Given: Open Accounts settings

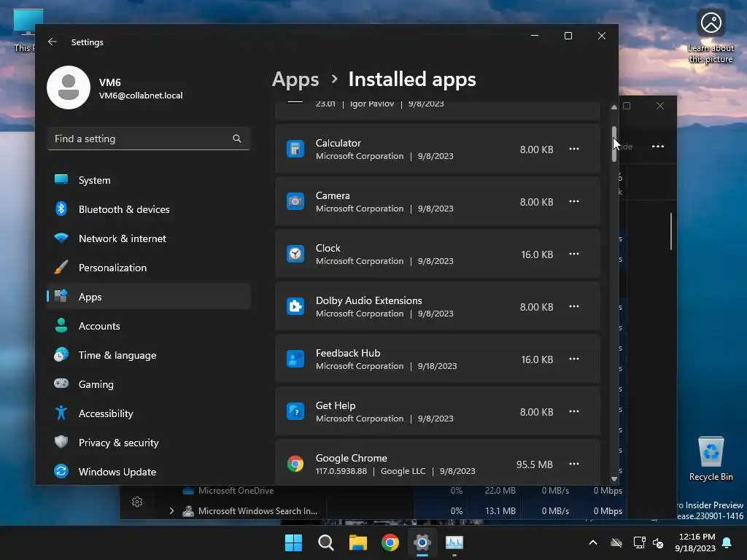Looking at the screenshot, I should [149, 326].
